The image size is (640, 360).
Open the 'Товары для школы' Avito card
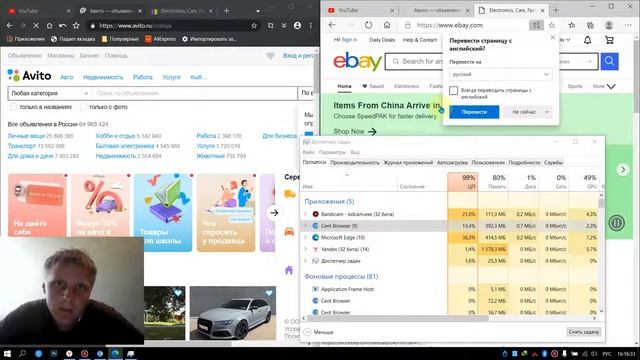(x=163, y=213)
